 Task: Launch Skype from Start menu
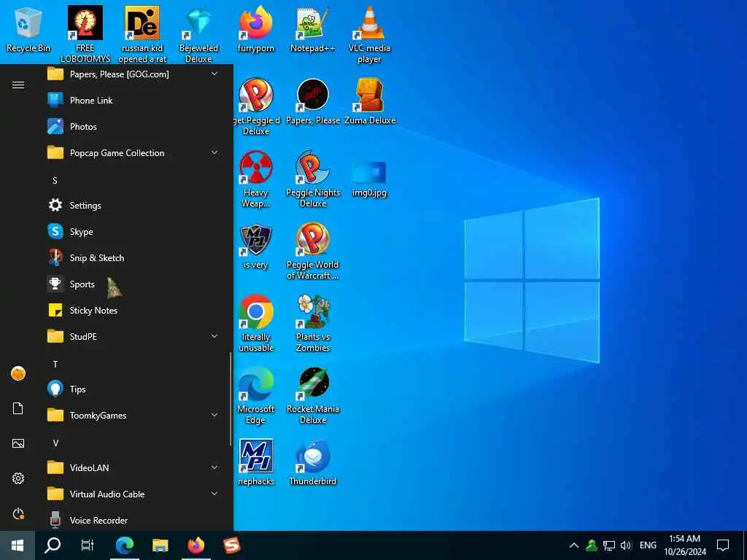point(133,231)
